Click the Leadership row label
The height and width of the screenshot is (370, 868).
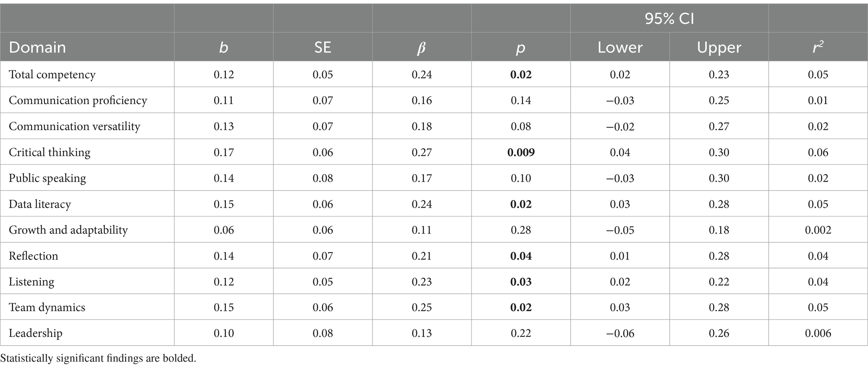pyautogui.click(x=36, y=333)
